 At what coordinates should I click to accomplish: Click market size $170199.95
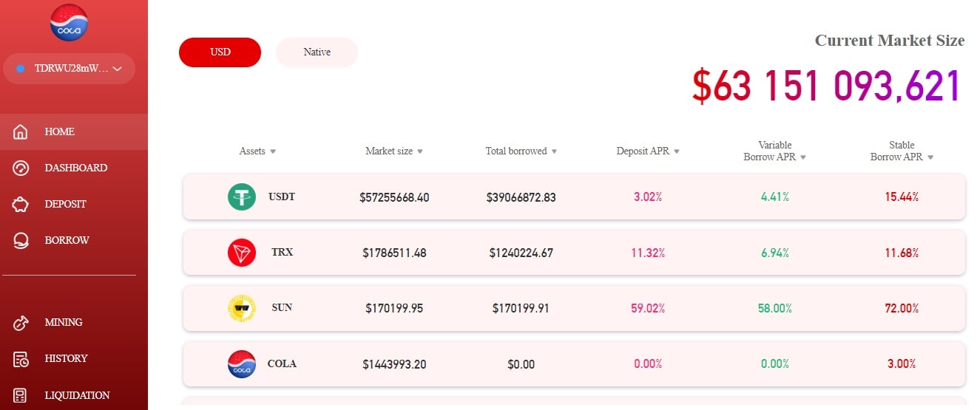394,308
